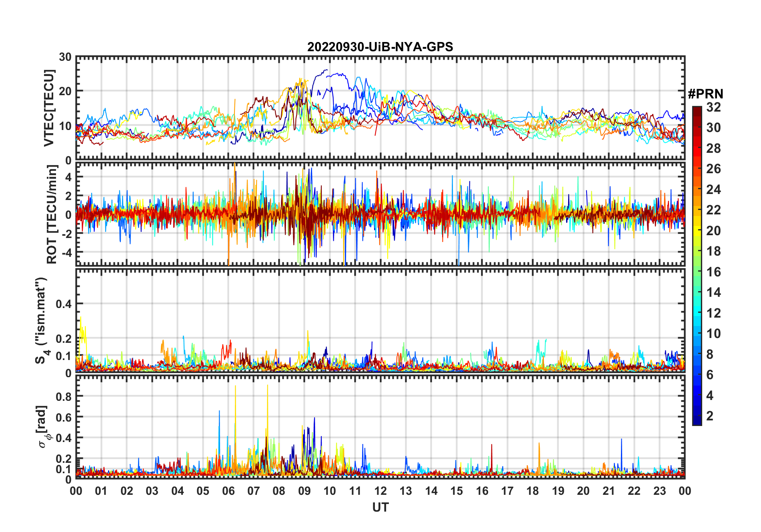Click the sigma phi phase scintillation panel
The image size is (761, 532).
[x=380, y=426]
